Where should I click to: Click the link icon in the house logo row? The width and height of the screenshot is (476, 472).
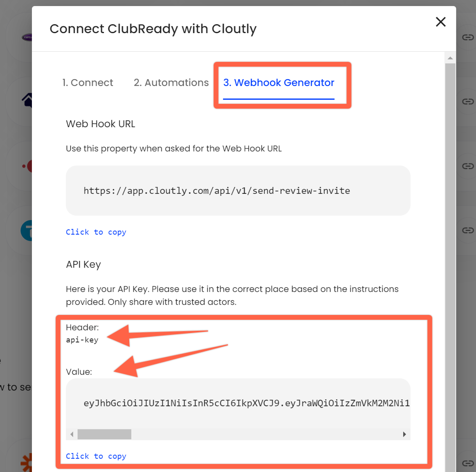468,101
